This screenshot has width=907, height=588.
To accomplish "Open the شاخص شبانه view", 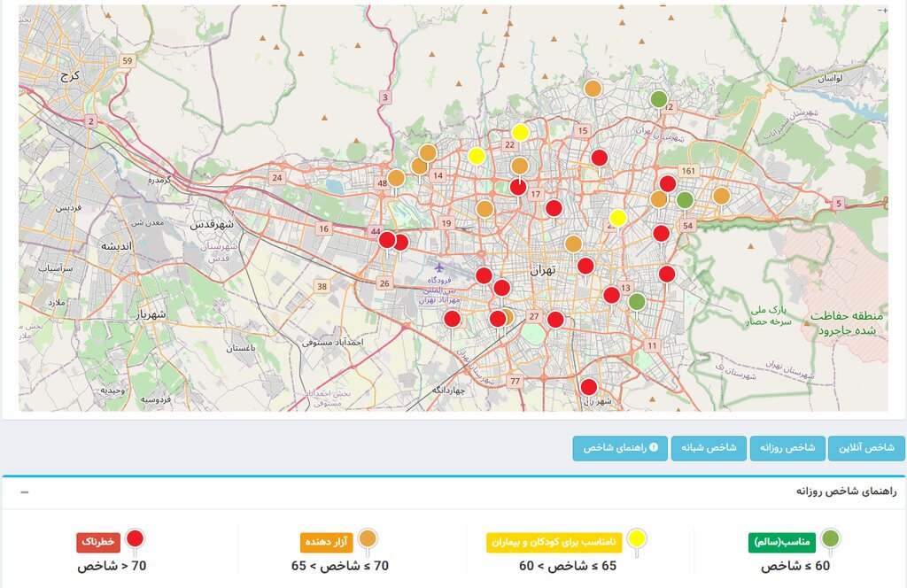I will 709,448.
